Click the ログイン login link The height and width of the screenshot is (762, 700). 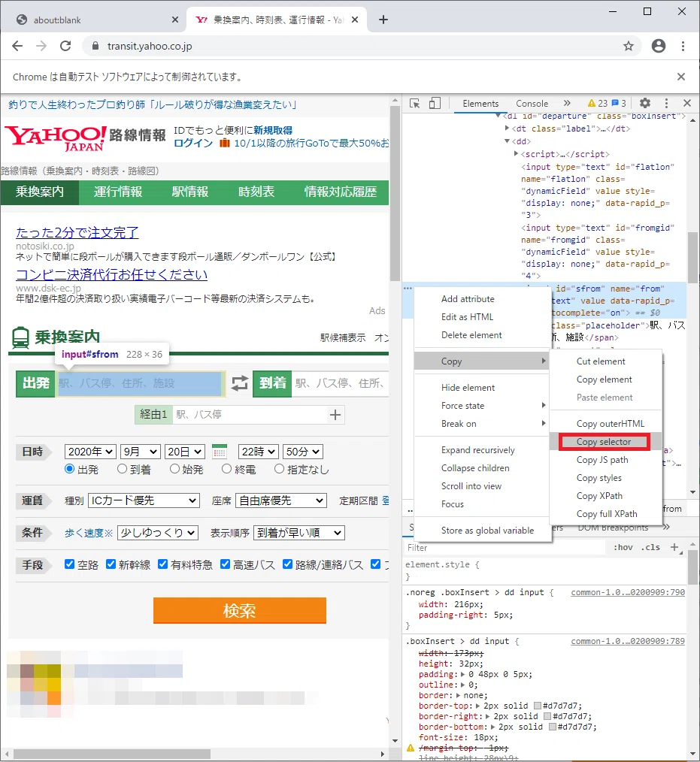193,144
